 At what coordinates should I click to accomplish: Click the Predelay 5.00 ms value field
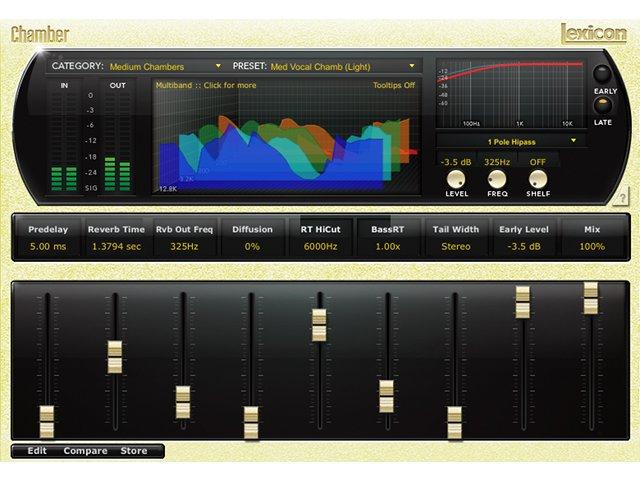(46, 246)
